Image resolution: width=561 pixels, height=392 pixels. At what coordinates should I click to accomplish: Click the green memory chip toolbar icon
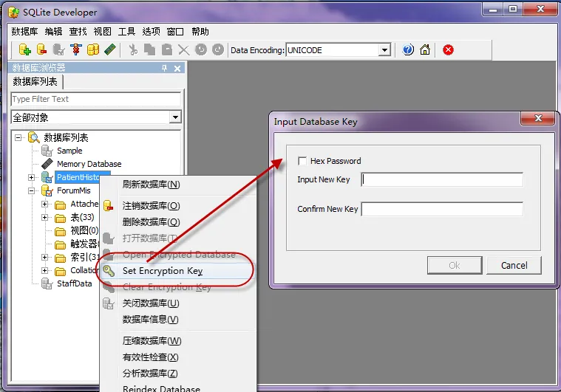click(x=110, y=49)
